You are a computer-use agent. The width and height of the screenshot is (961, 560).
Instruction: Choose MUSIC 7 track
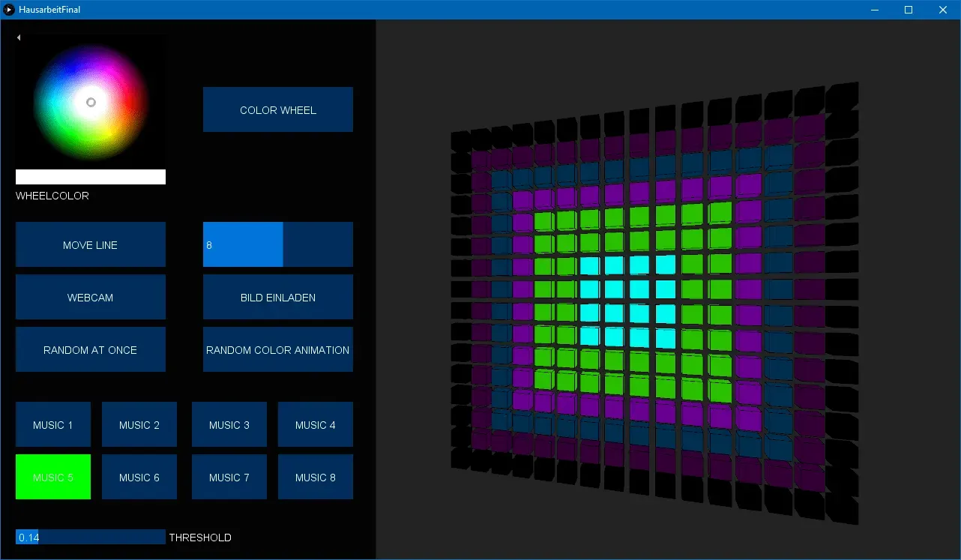coord(229,477)
